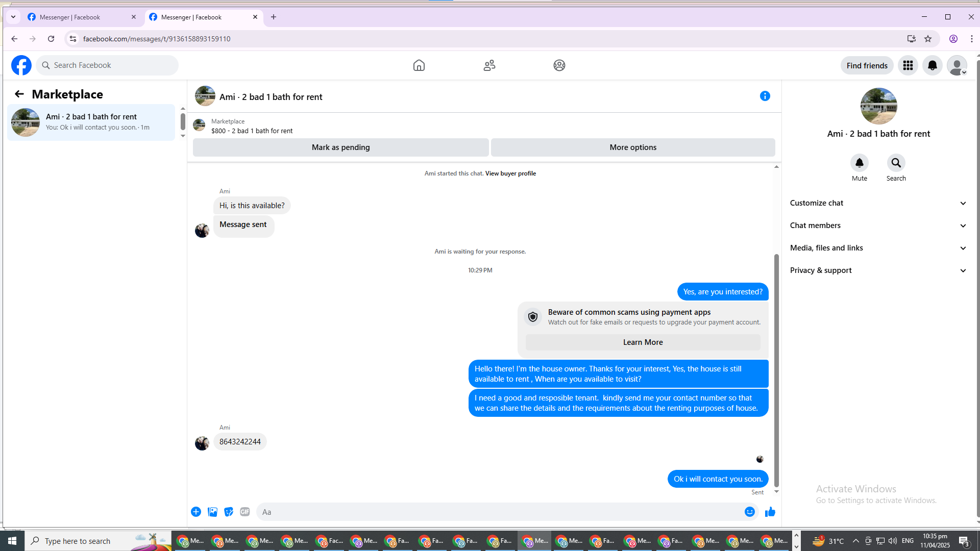The width and height of the screenshot is (980, 551).
Task: Go back using the Marketplace back arrow
Action: coord(19,94)
